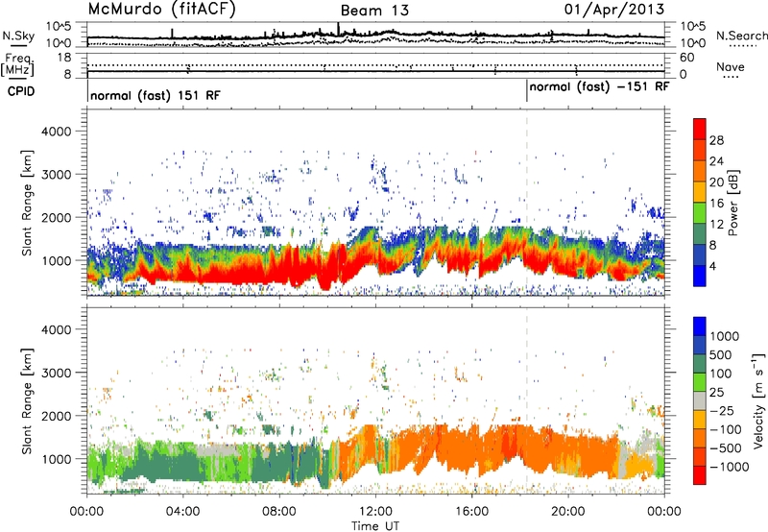Click the 20:00 time tick label

[567, 512]
